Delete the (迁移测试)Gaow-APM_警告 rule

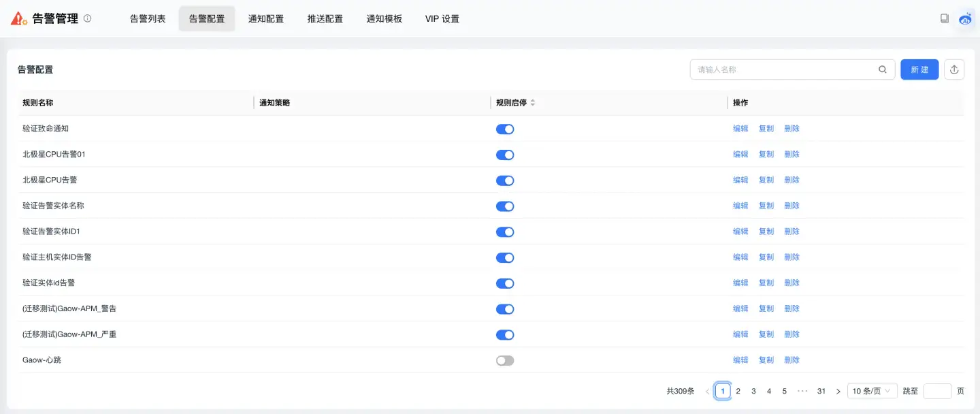791,308
